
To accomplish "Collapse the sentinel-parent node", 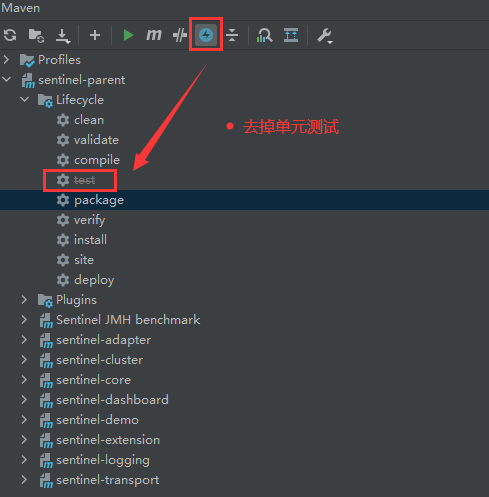I will pyautogui.click(x=6, y=80).
